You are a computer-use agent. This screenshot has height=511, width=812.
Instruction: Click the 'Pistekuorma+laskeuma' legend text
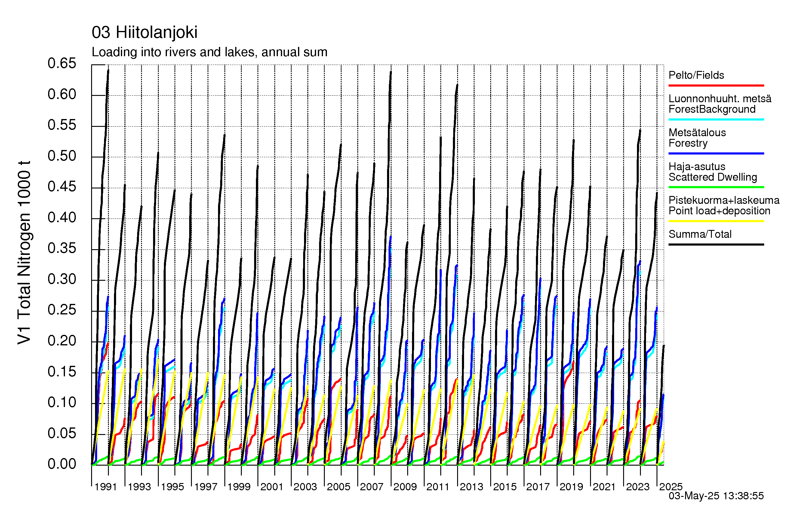click(724, 200)
